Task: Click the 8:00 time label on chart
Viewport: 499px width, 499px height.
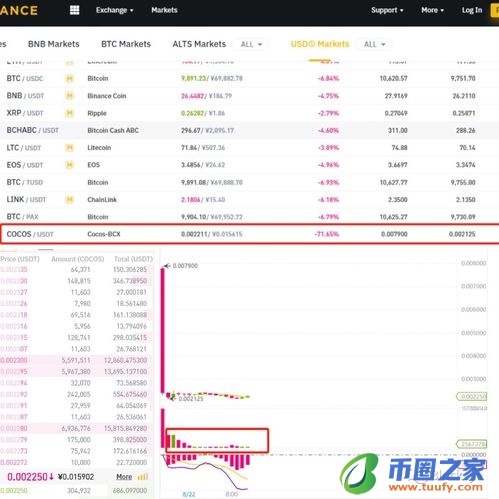Action: tap(232, 494)
